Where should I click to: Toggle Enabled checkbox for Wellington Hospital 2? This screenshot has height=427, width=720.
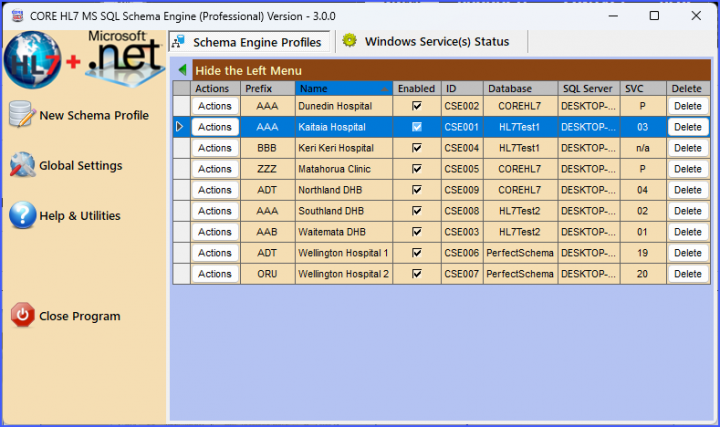(416, 274)
